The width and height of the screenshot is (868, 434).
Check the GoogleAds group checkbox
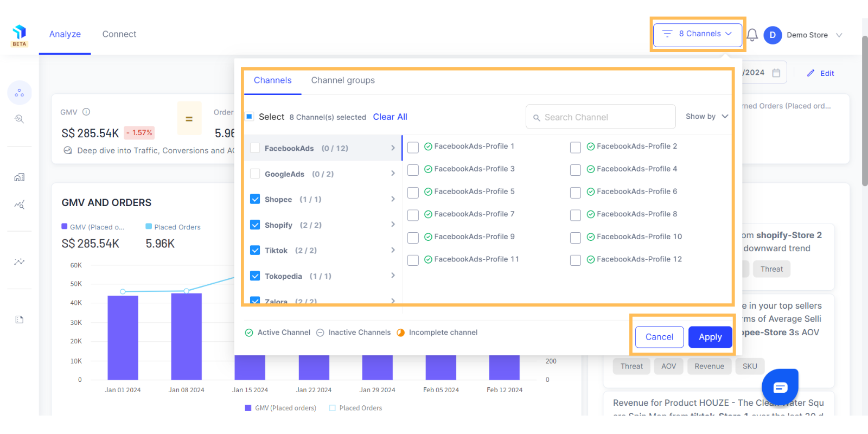(255, 174)
